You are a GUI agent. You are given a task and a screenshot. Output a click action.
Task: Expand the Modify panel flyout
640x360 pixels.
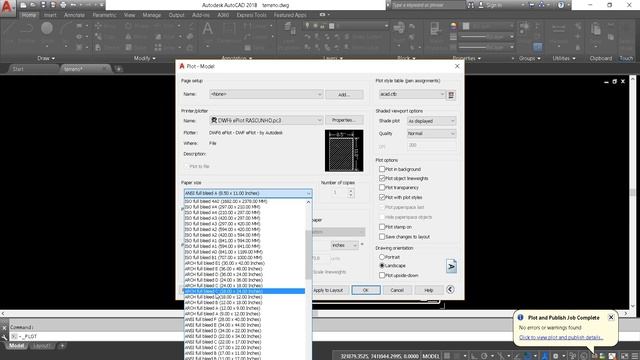tap(144, 58)
